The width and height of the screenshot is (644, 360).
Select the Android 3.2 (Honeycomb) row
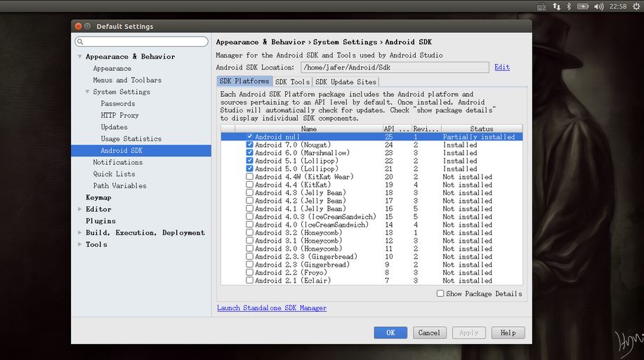372,233
